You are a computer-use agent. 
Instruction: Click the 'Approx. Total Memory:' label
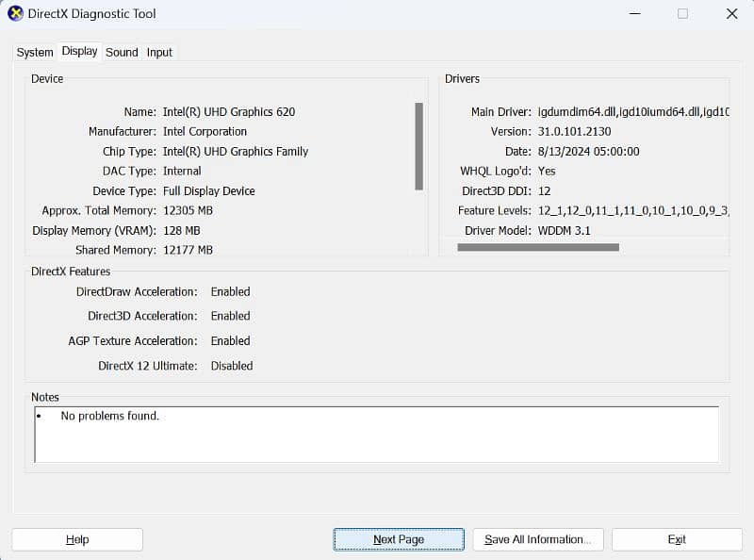point(99,211)
